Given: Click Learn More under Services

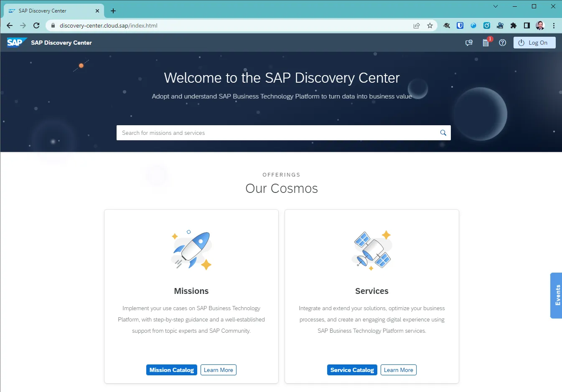Looking at the screenshot, I should coord(398,370).
